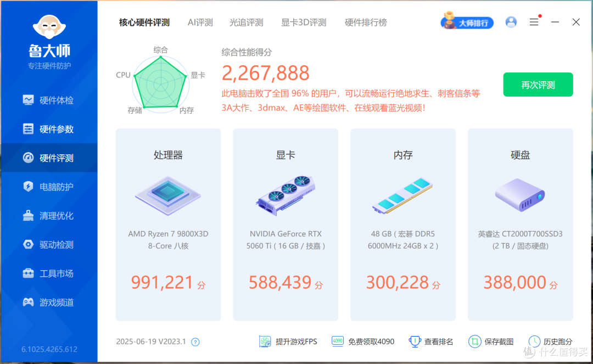Image resolution: width=593 pixels, height=364 pixels.
Task: Click the 驱动检测 icon
Action: [x=28, y=244]
